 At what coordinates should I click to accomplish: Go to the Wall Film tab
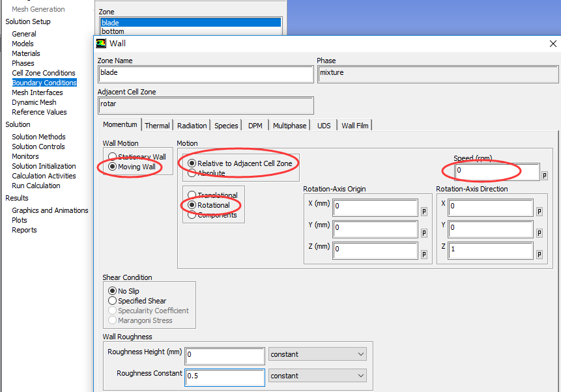point(354,126)
